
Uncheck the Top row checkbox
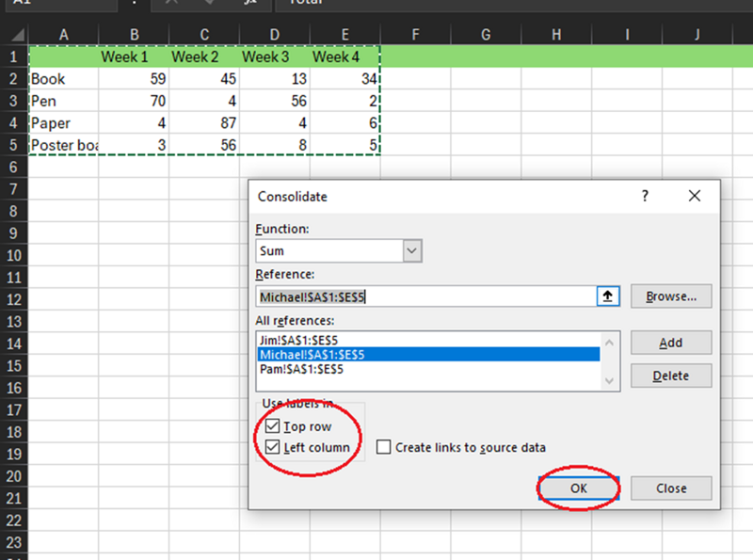click(272, 425)
